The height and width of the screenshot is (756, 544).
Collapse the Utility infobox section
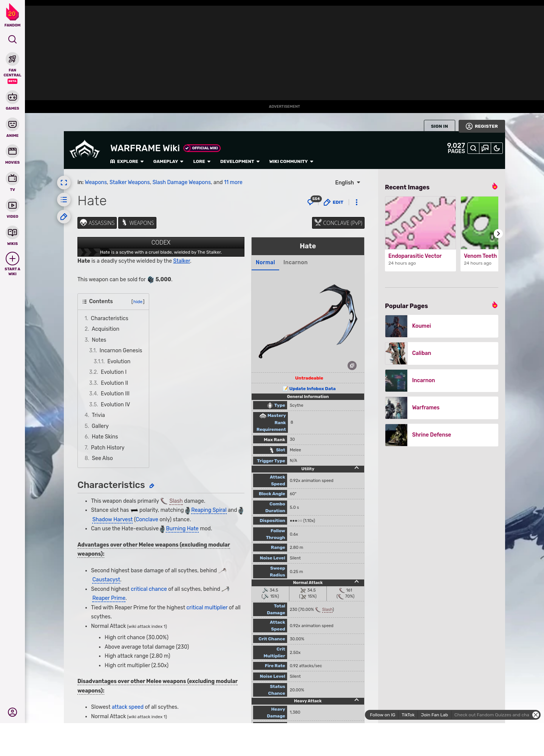[x=357, y=468]
